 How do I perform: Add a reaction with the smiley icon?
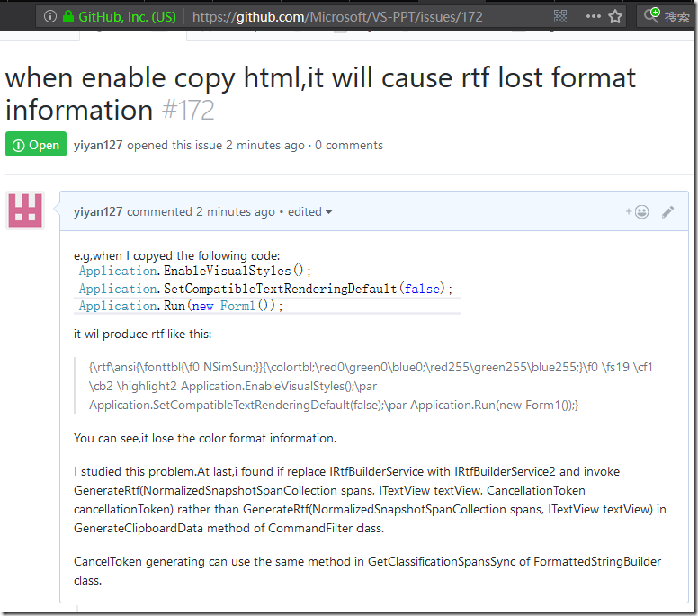point(638,212)
